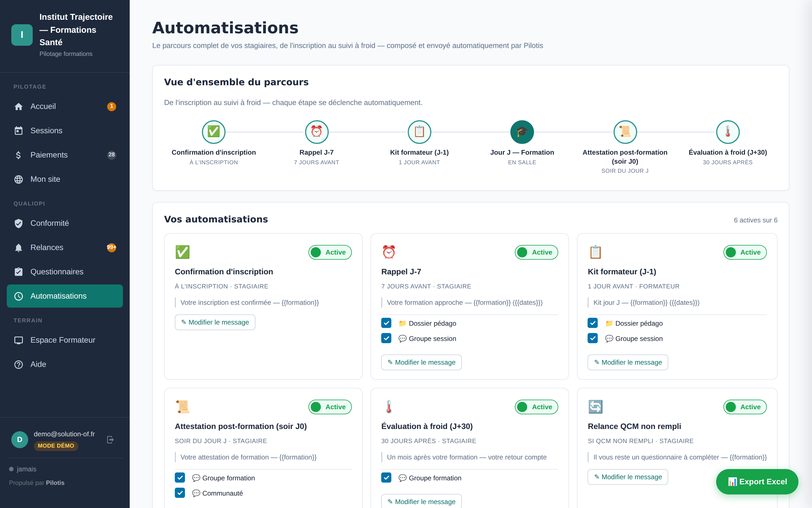Click the Questionnaires clipboard icon
The image size is (812, 508).
pyautogui.click(x=18, y=272)
